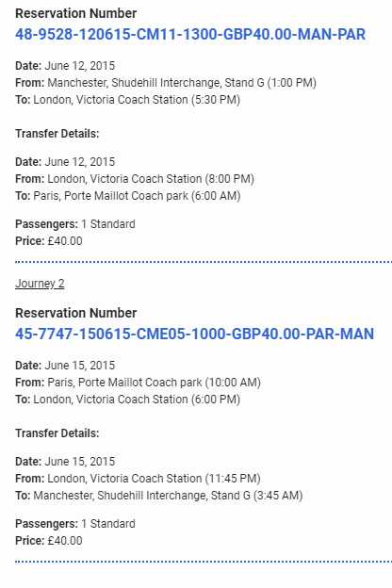The height and width of the screenshot is (588, 392).
Task: Click Paris Porte Maillot 6:00 AM arrival
Action: 127,196
